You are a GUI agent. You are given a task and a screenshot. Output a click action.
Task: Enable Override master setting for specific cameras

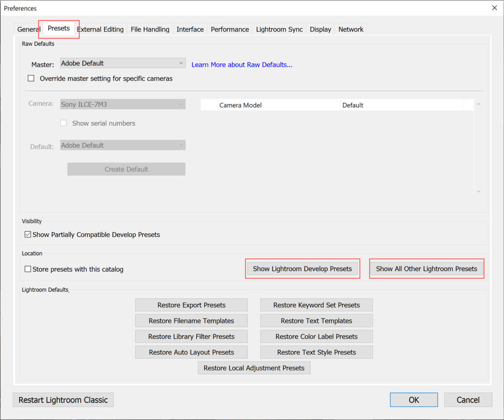pos(31,78)
